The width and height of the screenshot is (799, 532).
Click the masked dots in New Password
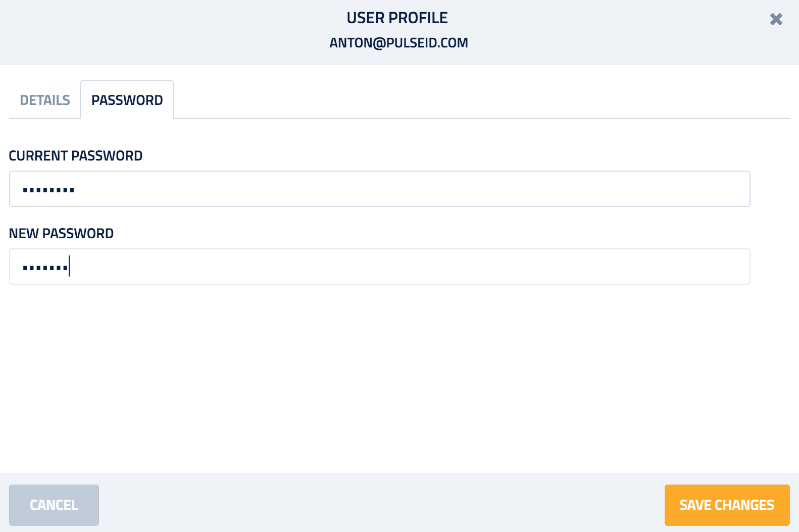click(x=45, y=268)
